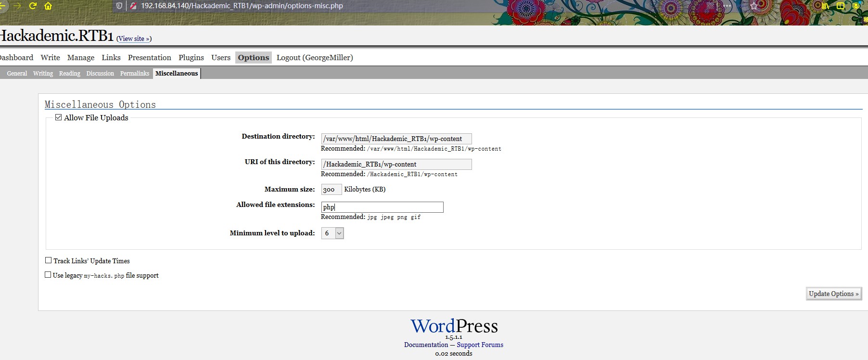
Task: Open the Dashboard menu
Action: (16, 57)
